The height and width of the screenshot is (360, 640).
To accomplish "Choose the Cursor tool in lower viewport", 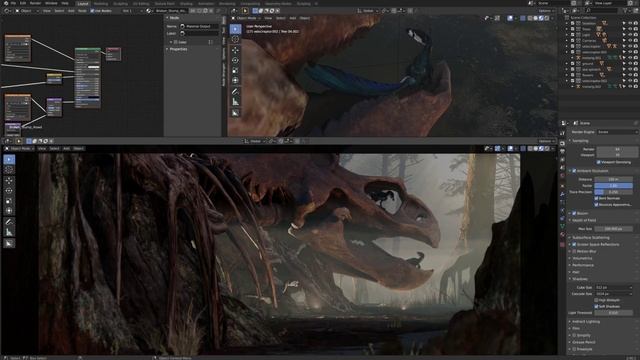I will [9, 170].
